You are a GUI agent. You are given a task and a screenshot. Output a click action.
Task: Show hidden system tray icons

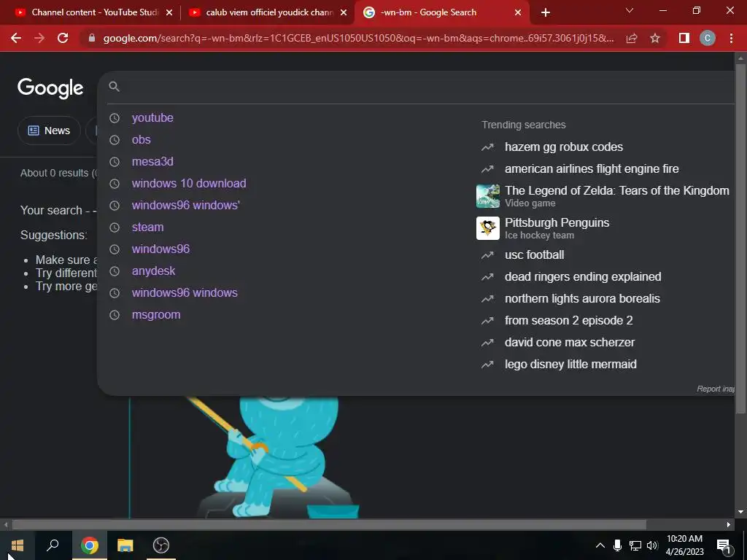tap(600, 545)
